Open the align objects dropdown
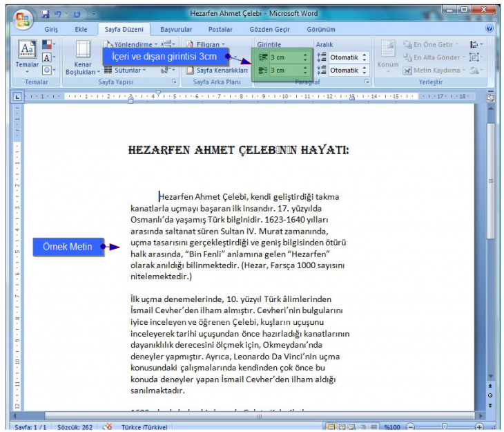504x432 pixels. pos(476,44)
